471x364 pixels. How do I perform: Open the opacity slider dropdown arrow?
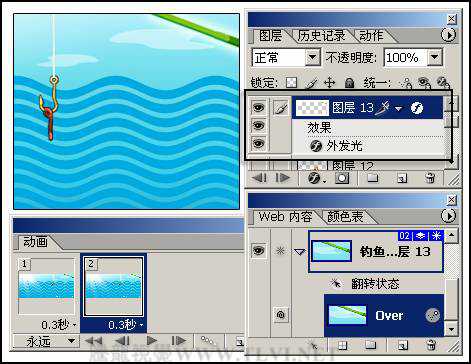coord(435,58)
